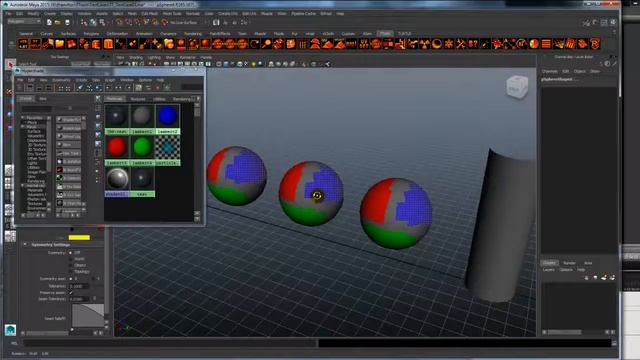Image resolution: width=640 pixels, height=360 pixels.
Task: Click Seam Tolerance value field
Action: pyautogui.click(x=79, y=299)
